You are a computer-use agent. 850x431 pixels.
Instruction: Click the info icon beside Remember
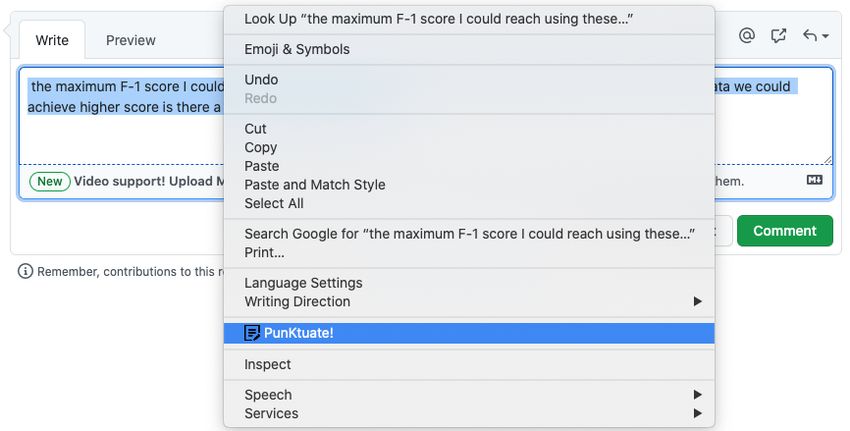[25, 271]
